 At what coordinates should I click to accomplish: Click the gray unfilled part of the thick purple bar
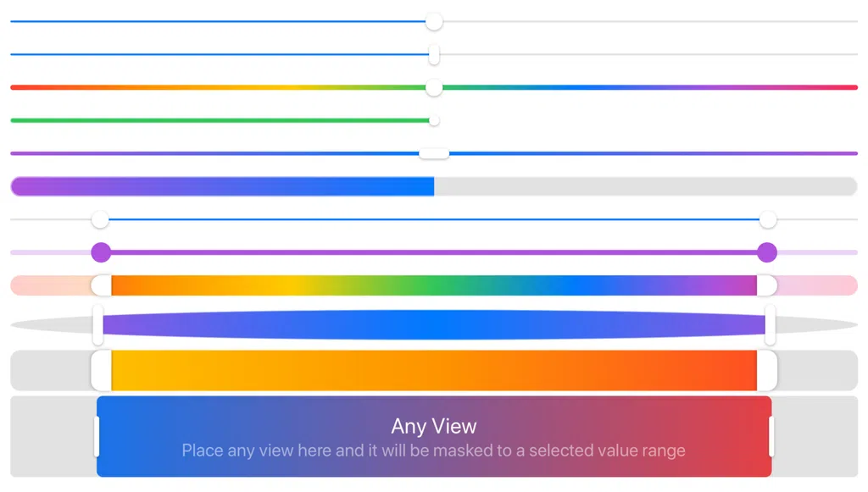(645, 186)
